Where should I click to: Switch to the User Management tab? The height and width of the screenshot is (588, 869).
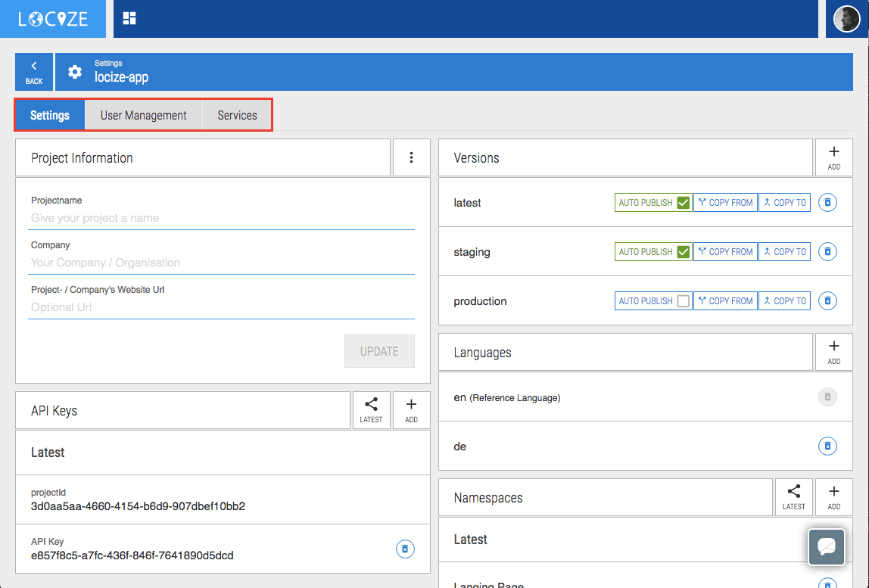(143, 115)
